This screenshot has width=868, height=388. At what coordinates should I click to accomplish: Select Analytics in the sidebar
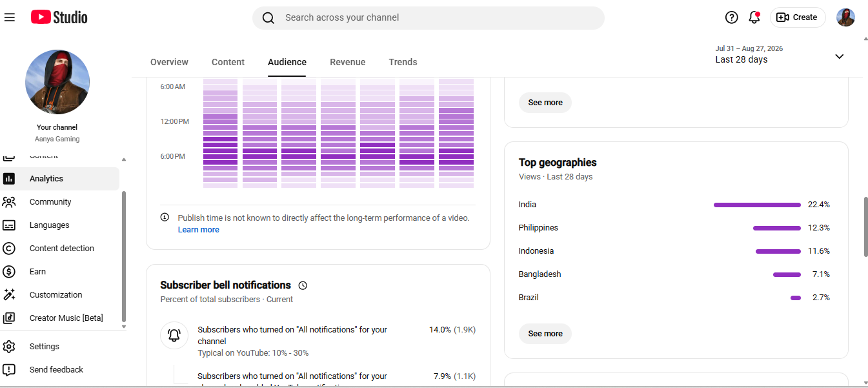(x=59, y=179)
